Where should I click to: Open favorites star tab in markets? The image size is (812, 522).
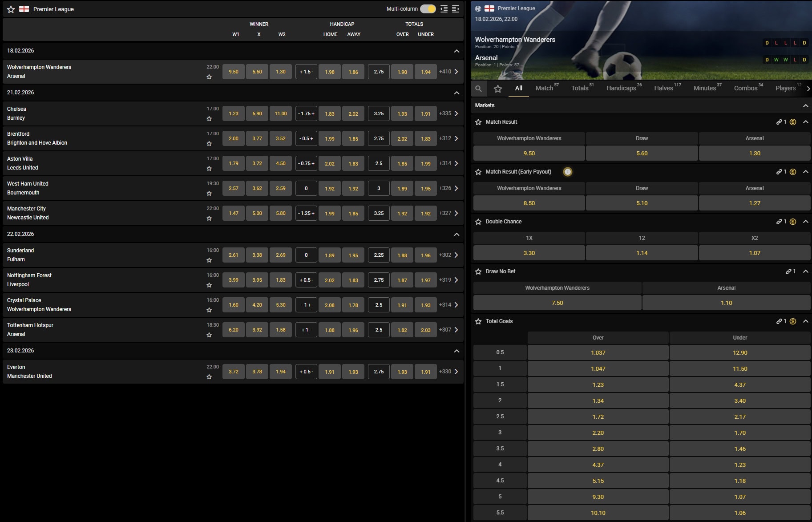click(x=498, y=89)
